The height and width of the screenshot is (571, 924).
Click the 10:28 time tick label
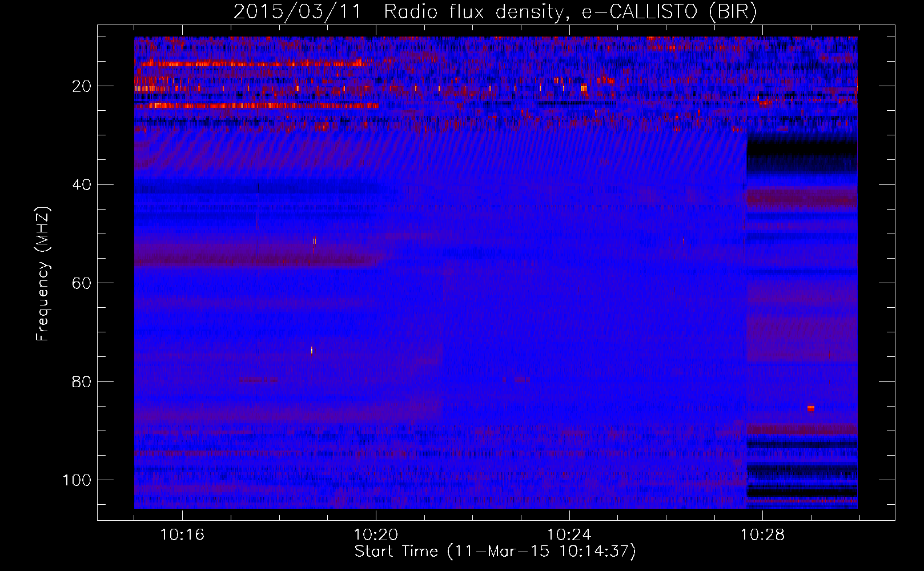[763, 534]
